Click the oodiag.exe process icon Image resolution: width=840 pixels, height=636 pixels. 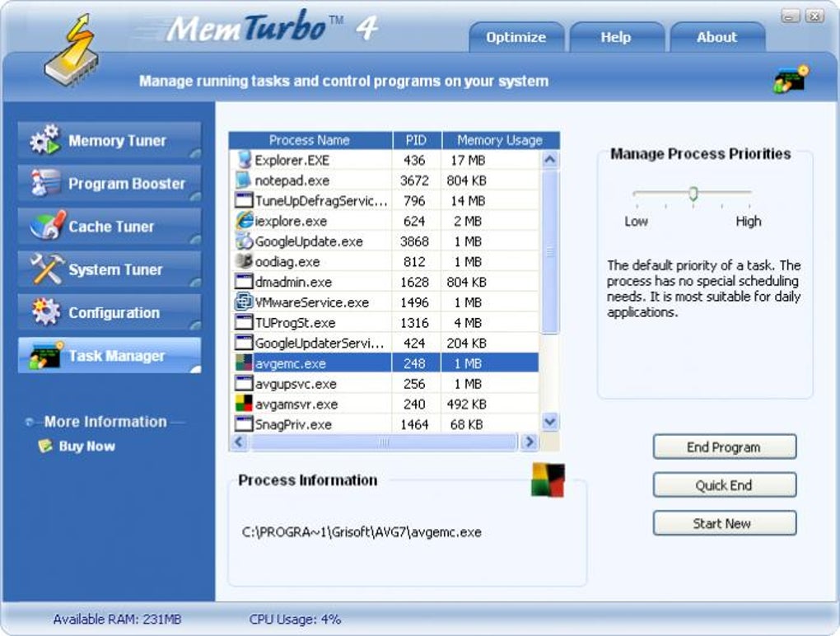[x=244, y=261]
